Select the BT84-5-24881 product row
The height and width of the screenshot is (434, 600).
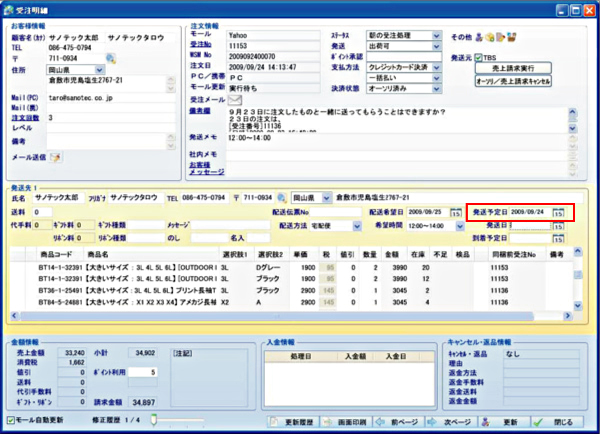pos(292,303)
